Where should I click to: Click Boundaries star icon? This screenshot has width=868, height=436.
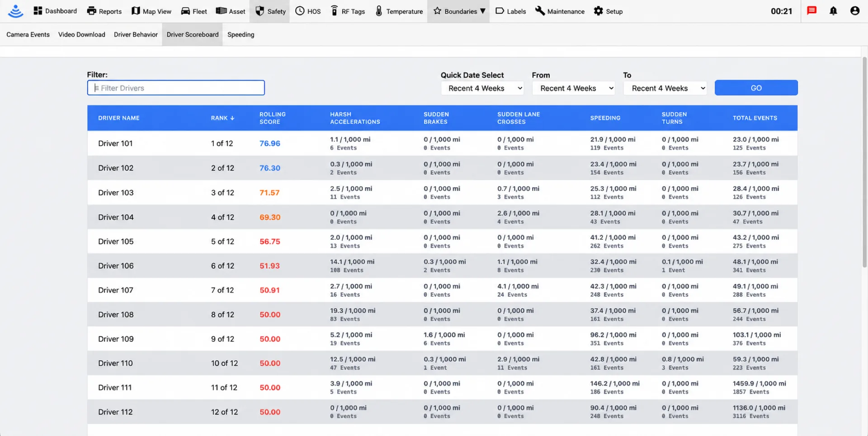pos(437,11)
